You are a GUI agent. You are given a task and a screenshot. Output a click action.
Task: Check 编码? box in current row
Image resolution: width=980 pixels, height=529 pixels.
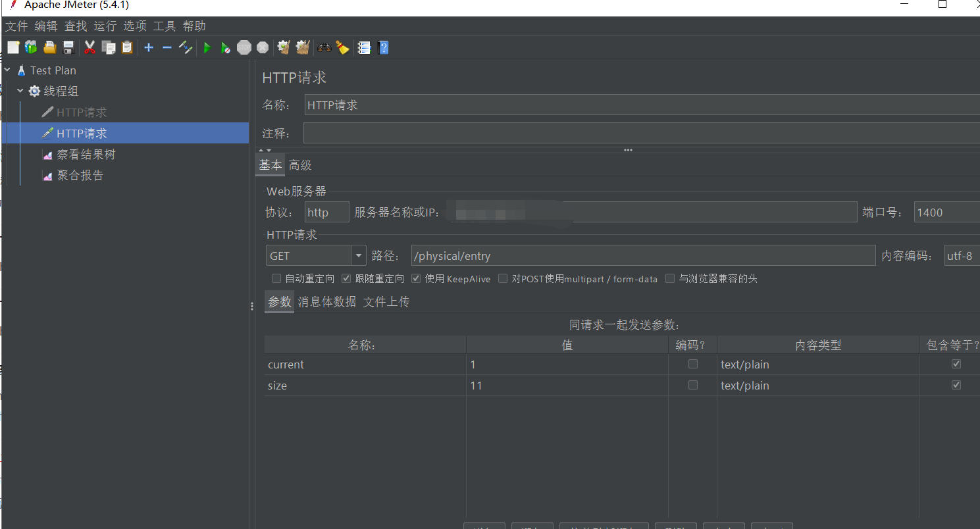point(693,364)
